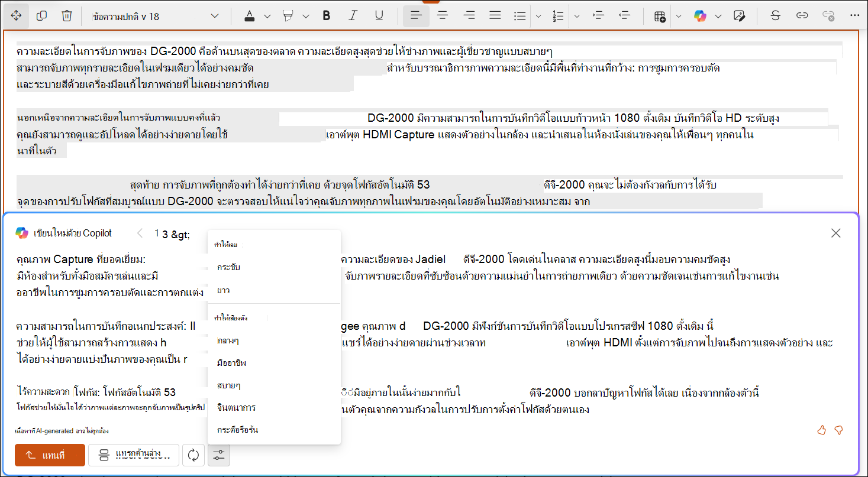Image resolution: width=868 pixels, height=477 pixels.
Task: Click the ทำให้เสียงดัง section header
Action: point(231,318)
